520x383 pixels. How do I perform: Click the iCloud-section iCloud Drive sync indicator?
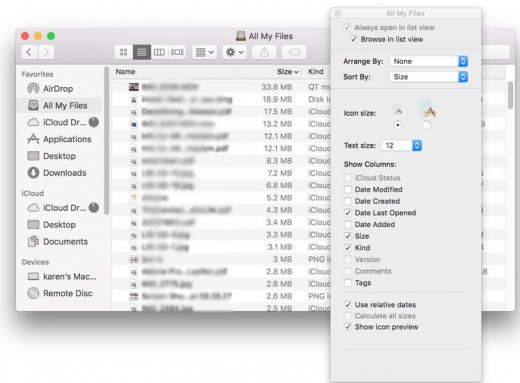[x=94, y=208]
